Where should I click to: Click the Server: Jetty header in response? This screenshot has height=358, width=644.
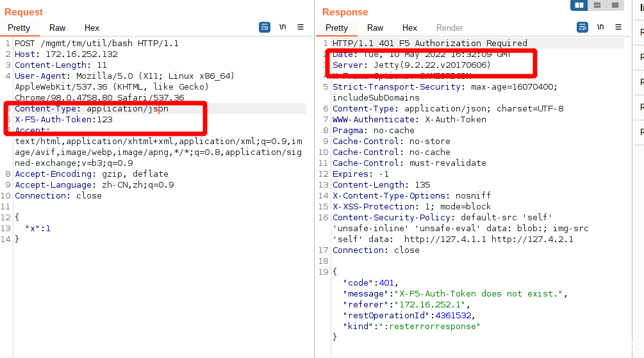pos(411,65)
